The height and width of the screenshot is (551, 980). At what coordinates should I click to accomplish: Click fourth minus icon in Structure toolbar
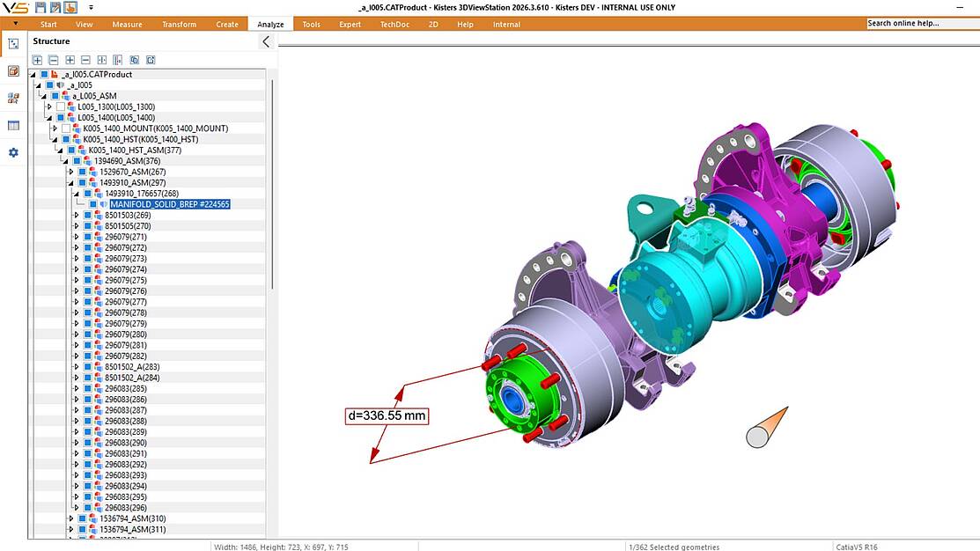tap(85, 60)
